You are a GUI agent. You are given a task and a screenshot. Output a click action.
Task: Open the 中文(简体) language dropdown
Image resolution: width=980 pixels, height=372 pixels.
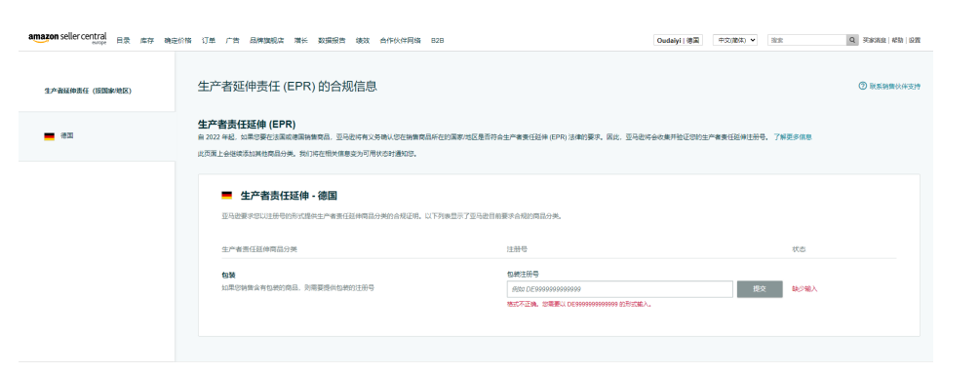pyautogui.click(x=735, y=40)
